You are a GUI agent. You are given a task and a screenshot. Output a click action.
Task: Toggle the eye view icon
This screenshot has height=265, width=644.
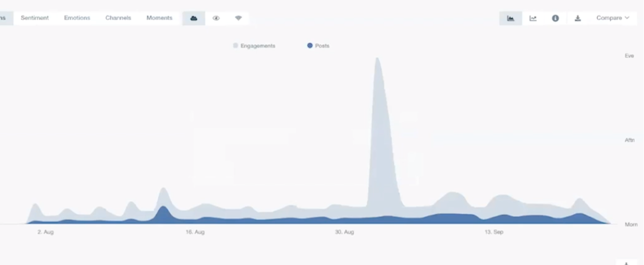pos(216,18)
